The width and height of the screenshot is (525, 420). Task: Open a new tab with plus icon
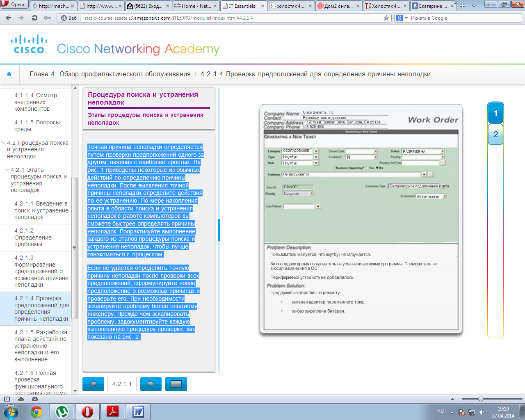click(463, 6)
